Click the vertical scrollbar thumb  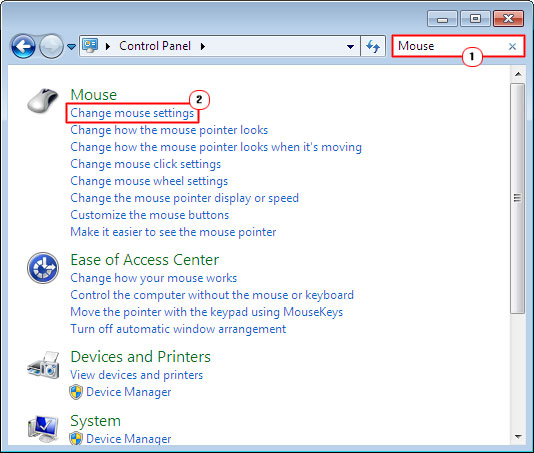coord(518,198)
